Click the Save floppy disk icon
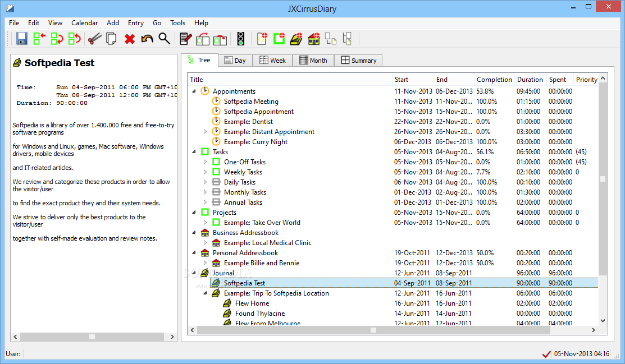Screen dimensions: 625x364 tap(21, 39)
